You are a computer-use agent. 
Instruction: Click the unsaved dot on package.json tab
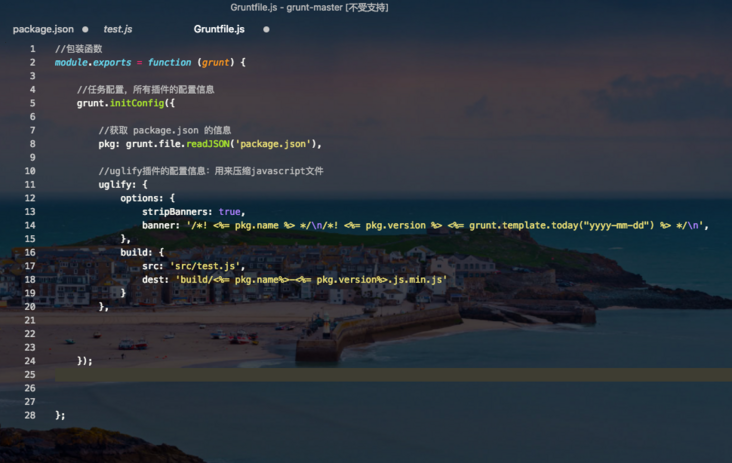coord(85,29)
